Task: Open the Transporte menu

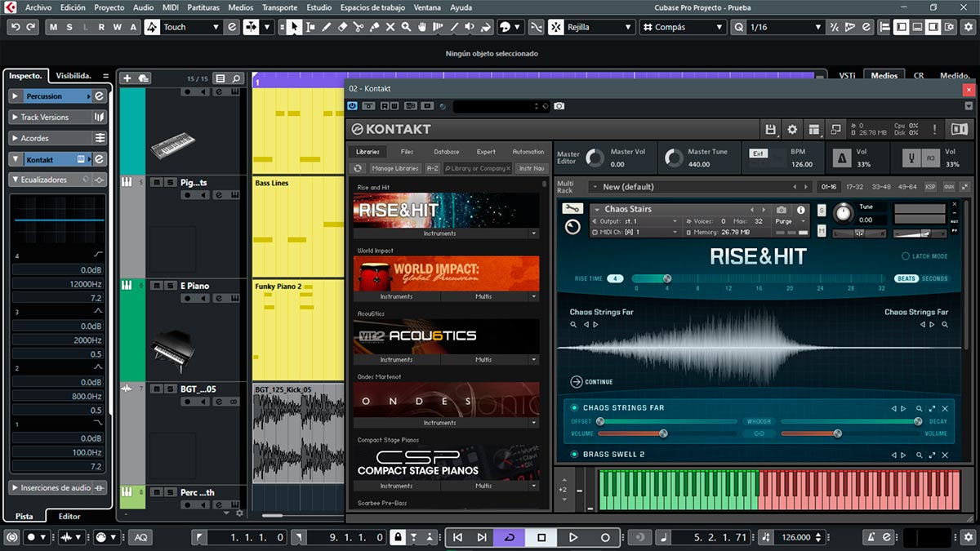Action: pos(280,7)
